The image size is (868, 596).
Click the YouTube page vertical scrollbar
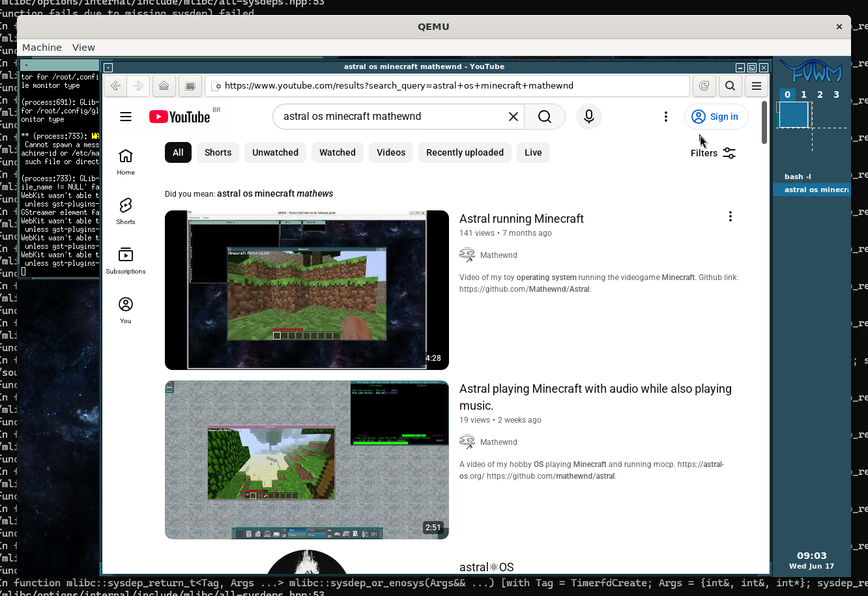coord(764,122)
